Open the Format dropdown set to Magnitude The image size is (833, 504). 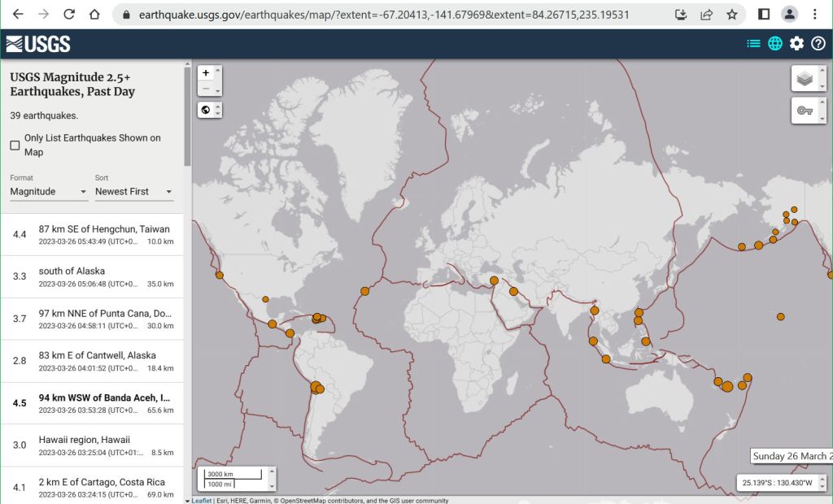point(48,192)
